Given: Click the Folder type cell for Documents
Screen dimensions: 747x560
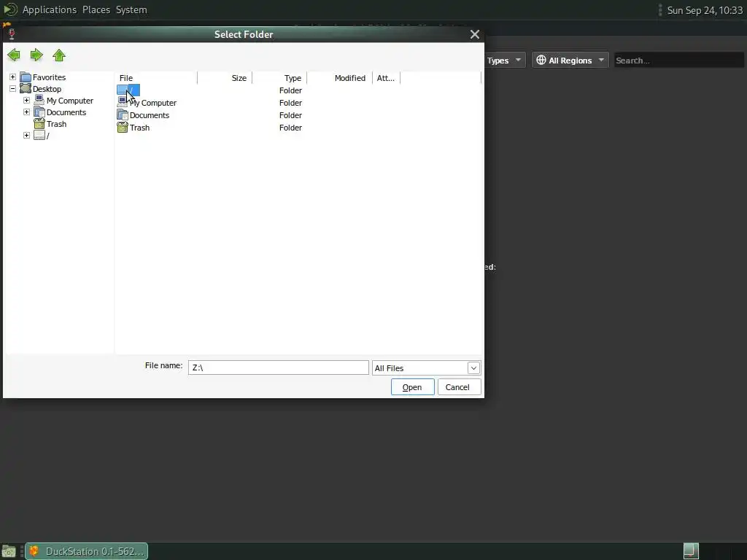Looking at the screenshot, I should pos(290,115).
